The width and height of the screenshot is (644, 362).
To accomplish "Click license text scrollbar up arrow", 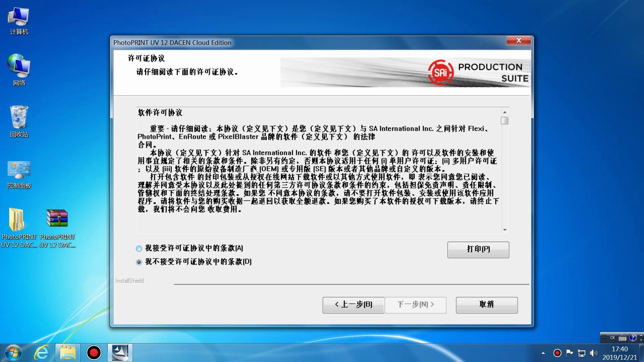I will tap(504, 112).
